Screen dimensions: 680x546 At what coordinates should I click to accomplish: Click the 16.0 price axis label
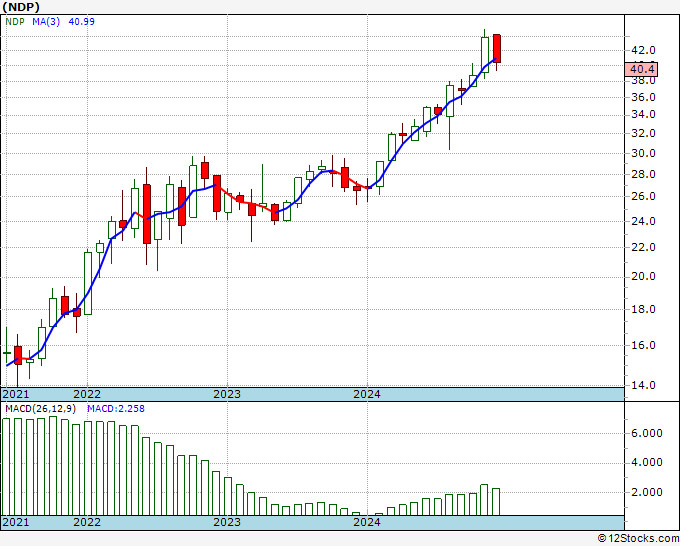pyautogui.click(x=643, y=346)
